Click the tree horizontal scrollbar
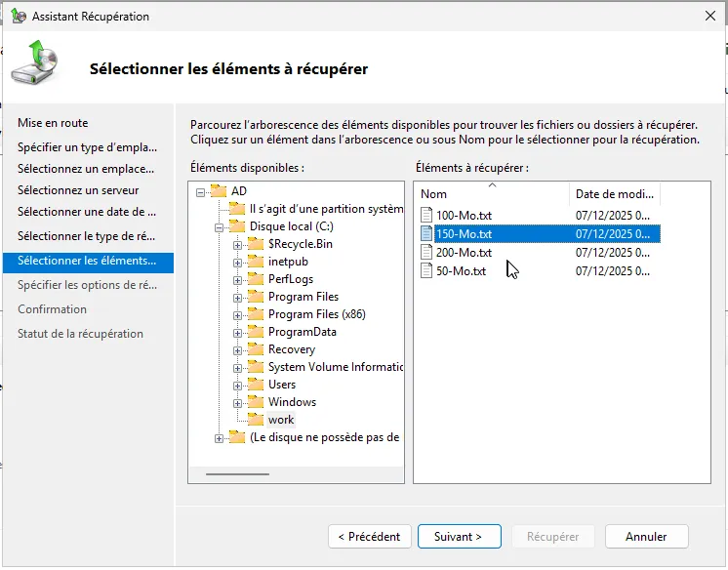The height and width of the screenshot is (570, 728). coord(237,474)
